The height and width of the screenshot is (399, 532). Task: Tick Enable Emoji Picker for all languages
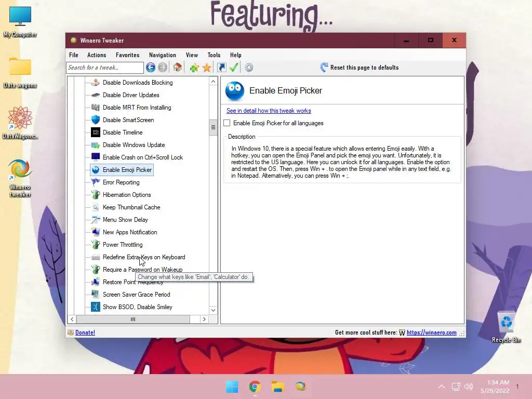pyautogui.click(x=227, y=123)
